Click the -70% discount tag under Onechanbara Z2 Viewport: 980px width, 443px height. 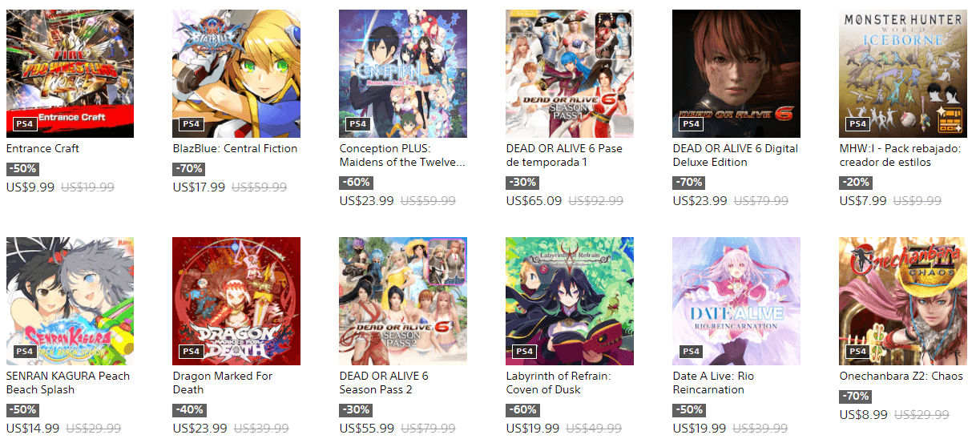pos(855,397)
